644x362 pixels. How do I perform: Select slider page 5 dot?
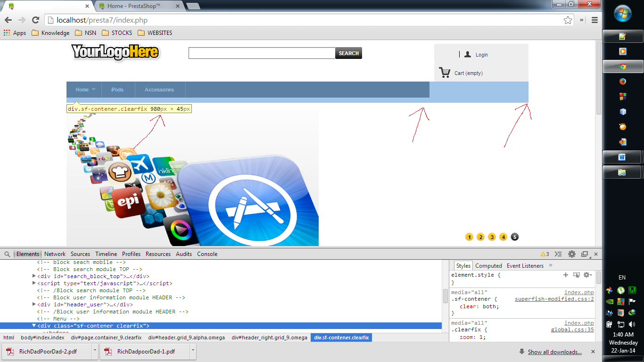pyautogui.click(x=514, y=237)
